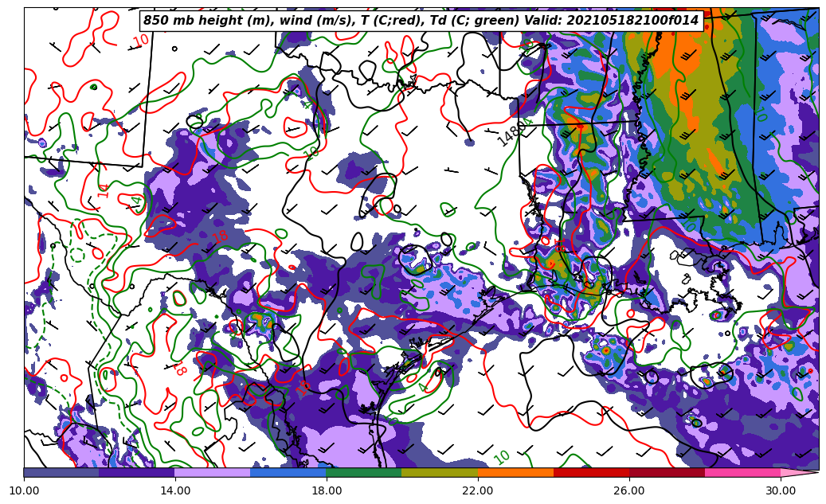Image resolution: width=826 pixels, height=504 pixels.
Task: Click the 26.00 colorbar tick label
Action: pos(629,490)
